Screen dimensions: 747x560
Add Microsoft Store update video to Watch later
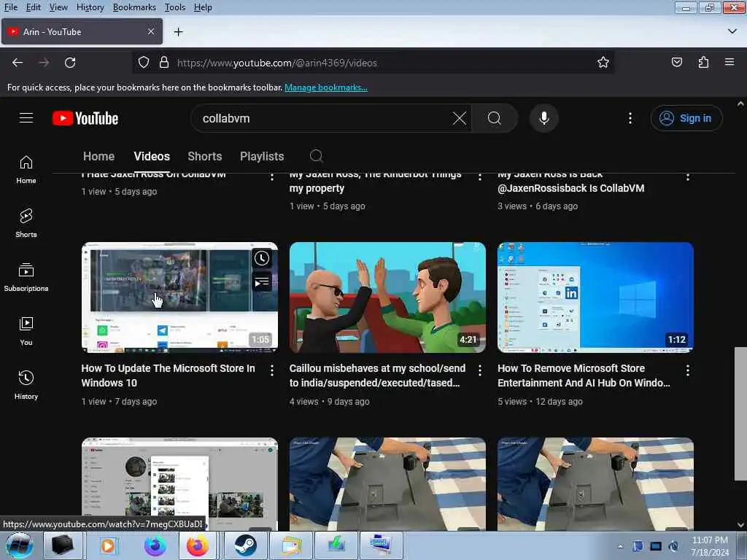point(262,259)
